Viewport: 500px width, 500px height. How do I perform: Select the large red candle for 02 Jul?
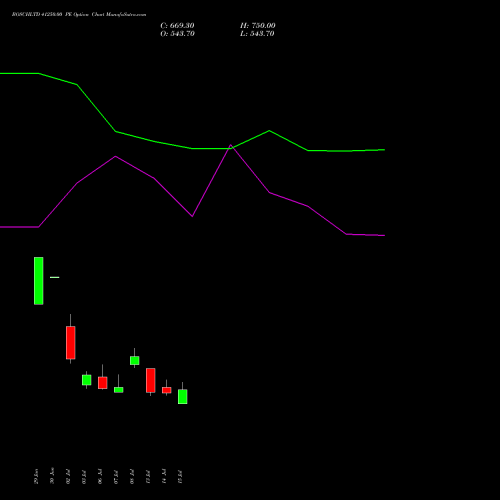click(x=71, y=342)
